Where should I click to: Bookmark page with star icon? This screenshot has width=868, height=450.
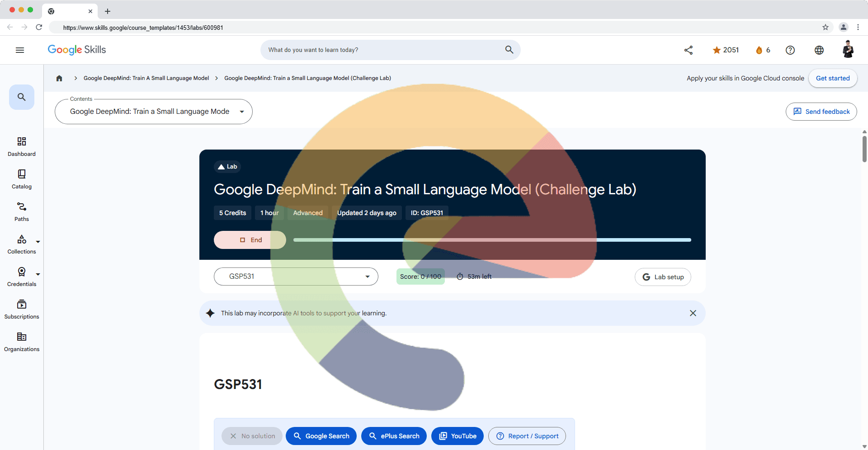point(826,27)
